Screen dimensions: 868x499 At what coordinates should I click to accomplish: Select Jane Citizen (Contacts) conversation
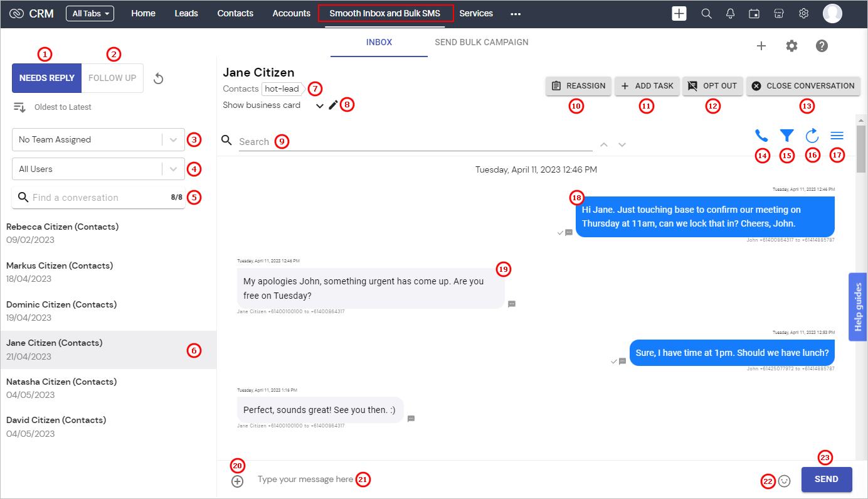(109, 350)
